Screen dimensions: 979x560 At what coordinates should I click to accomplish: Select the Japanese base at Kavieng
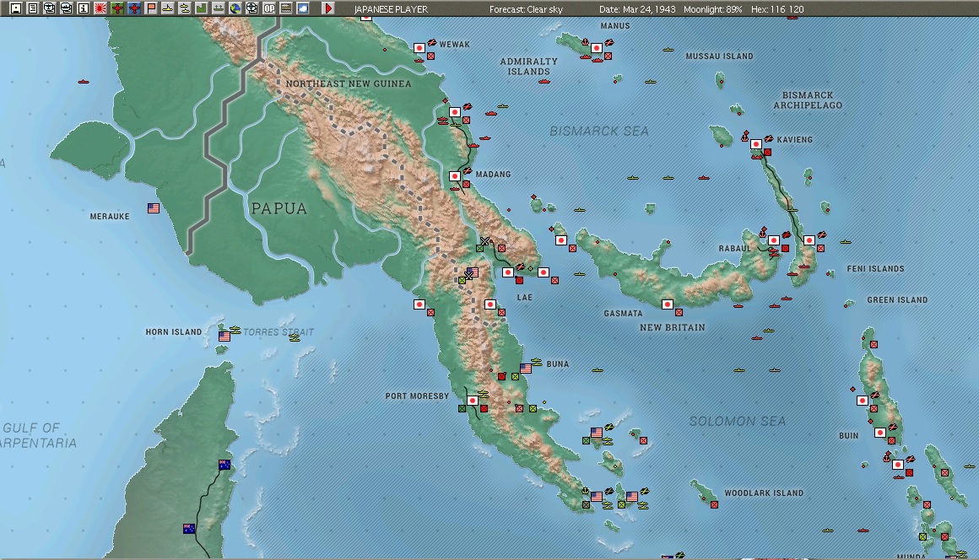(756, 144)
